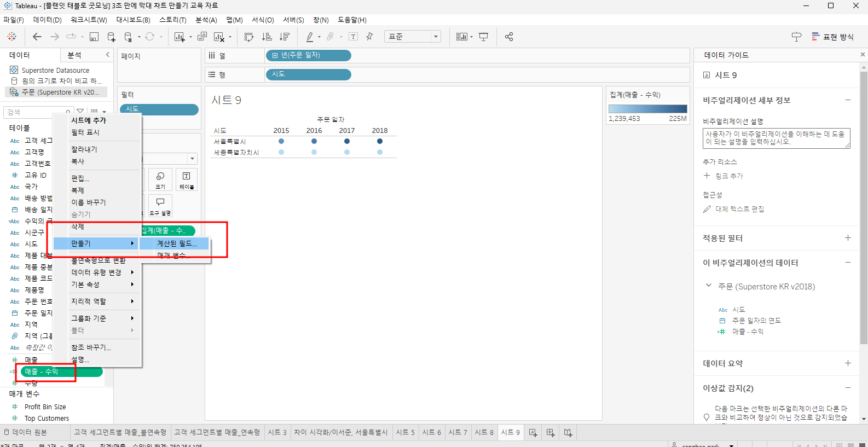
Task: Collapse the 비주얼리제이션 세부 정보 section
Action: point(848,100)
